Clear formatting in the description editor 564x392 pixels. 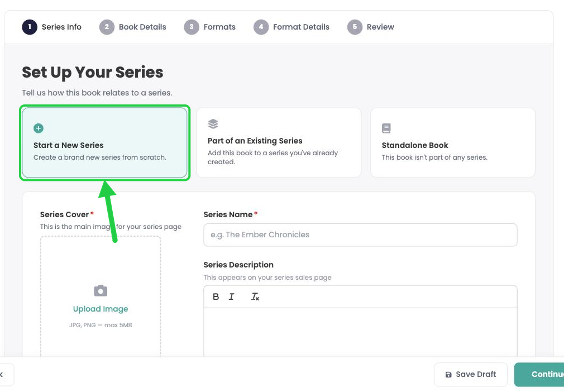(x=255, y=297)
